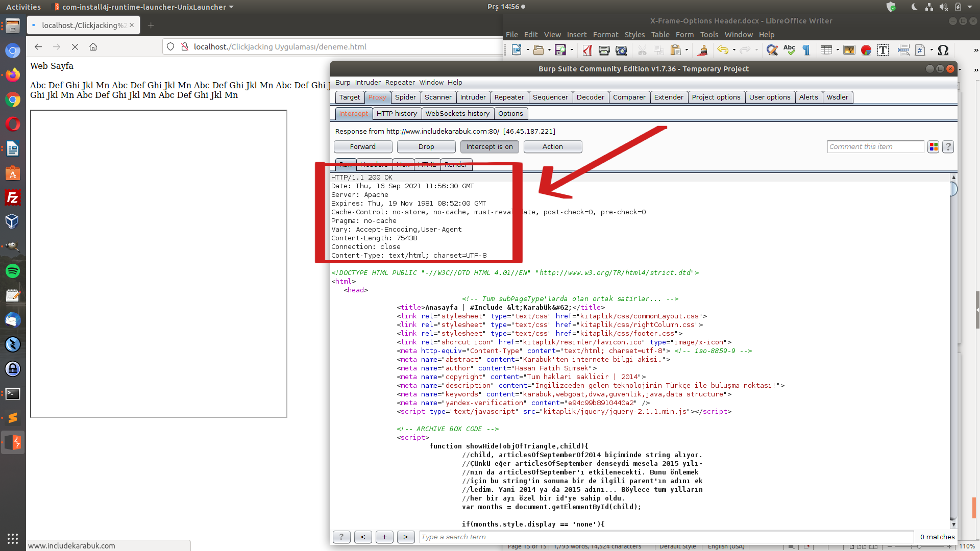Screen dimensions: 980x551
Task: Open FileZilla from the dock
Action: pos(13,197)
